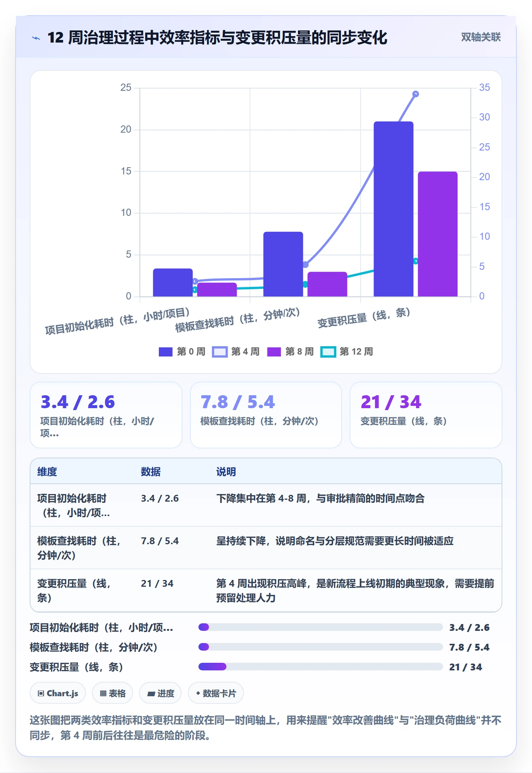
Task: Click the 双轴关联 badge
Action: click(x=481, y=37)
